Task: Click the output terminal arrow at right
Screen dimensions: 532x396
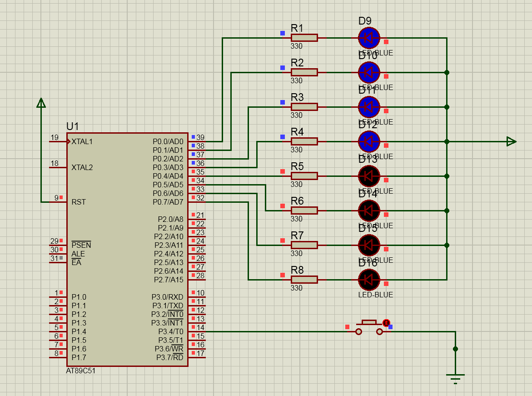Action: (x=512, y=141)
